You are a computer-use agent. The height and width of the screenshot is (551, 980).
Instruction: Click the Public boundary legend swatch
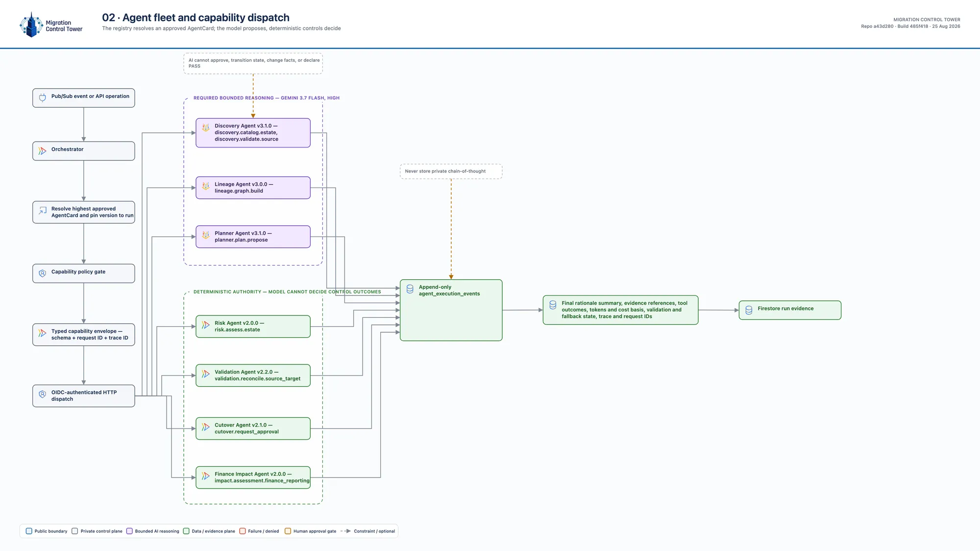29,531
